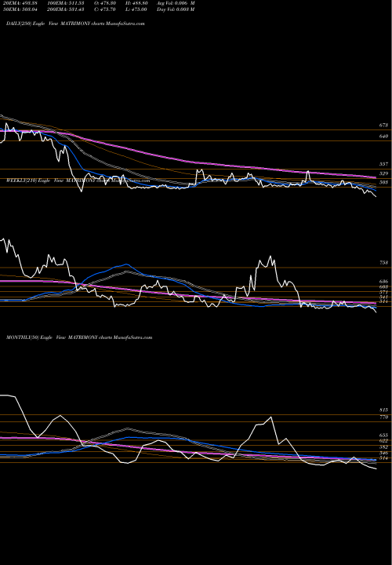Click the 200EMA value in the header

66,9
